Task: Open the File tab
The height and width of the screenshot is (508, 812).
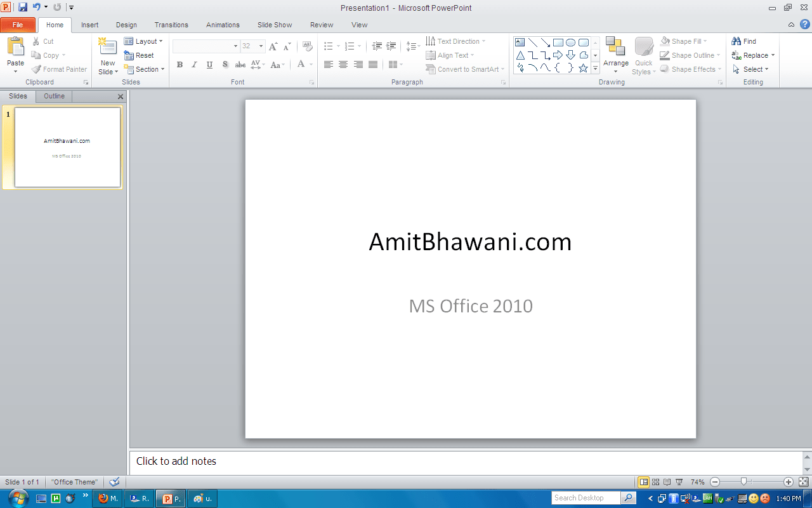Action: pos(18,25)
